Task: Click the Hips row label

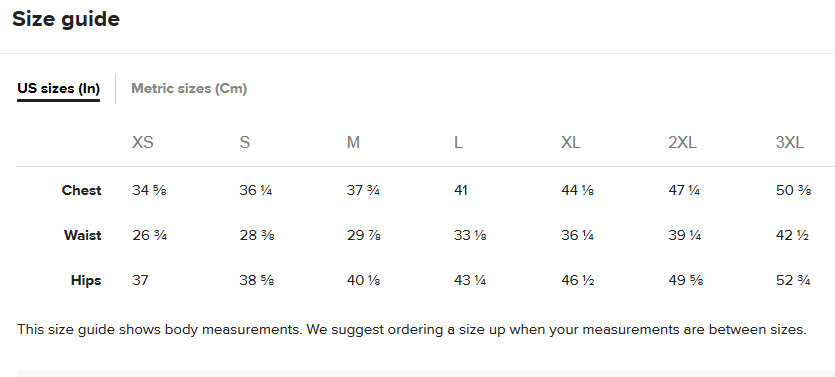Action: 86,281
